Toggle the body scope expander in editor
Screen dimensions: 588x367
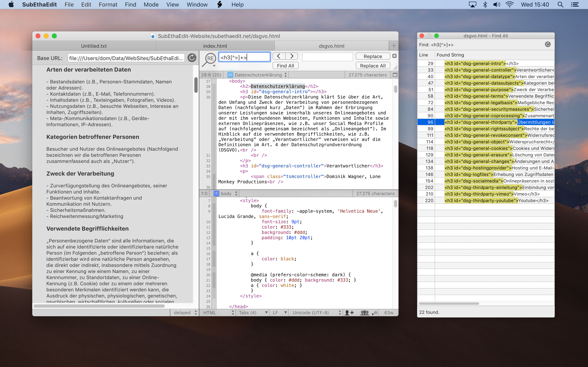click(236, 194)
